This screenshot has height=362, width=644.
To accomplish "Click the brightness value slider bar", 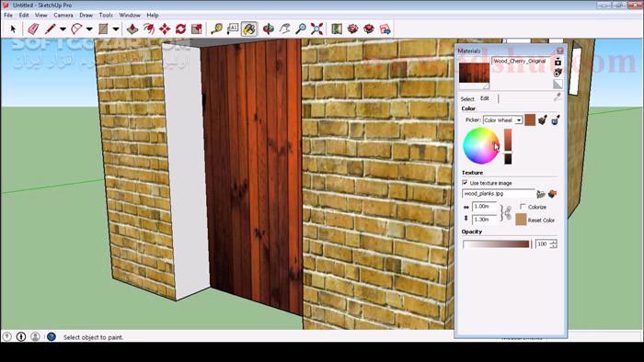I will tap(508, 146).
